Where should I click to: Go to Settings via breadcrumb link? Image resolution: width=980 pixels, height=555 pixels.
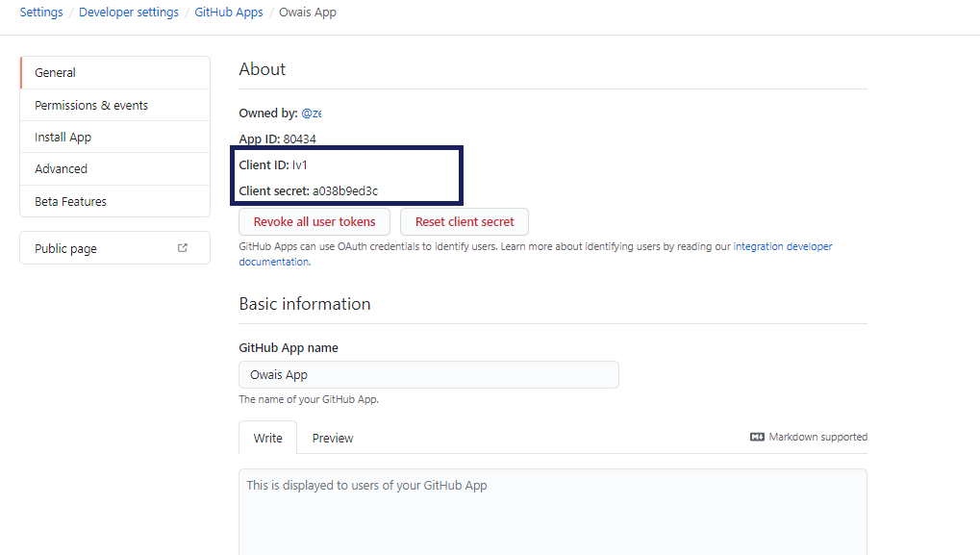(40, 12)
